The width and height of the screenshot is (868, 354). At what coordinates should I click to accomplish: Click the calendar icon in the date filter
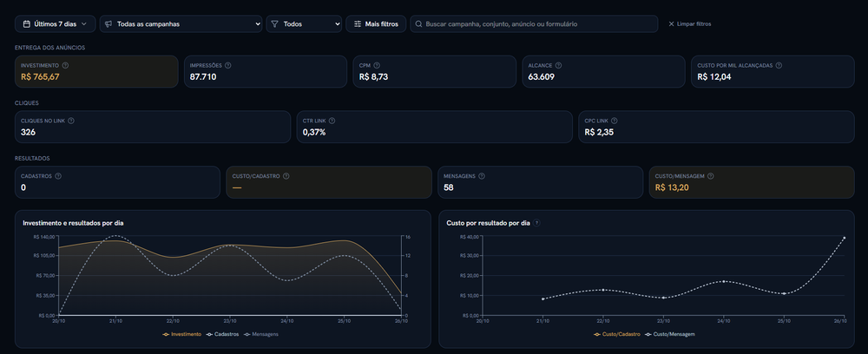point(26,23)
